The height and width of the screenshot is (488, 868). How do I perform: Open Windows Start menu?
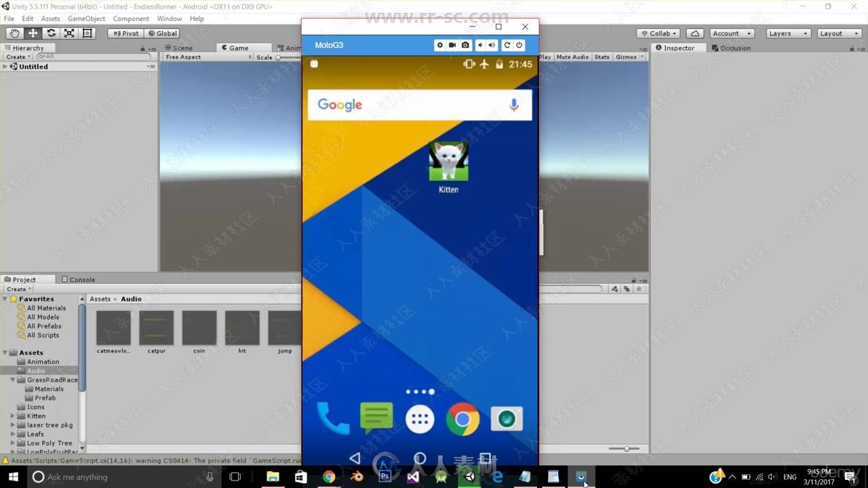click(14, 477)
